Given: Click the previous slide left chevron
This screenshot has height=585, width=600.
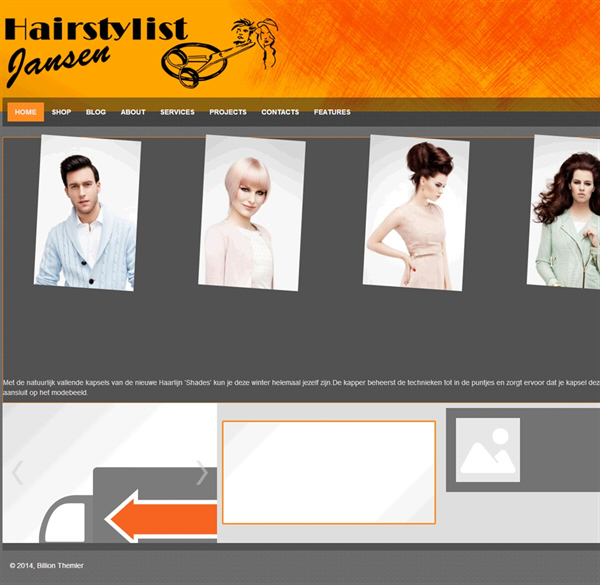Looking at the screenshot, I should click(x=18, y=473).
